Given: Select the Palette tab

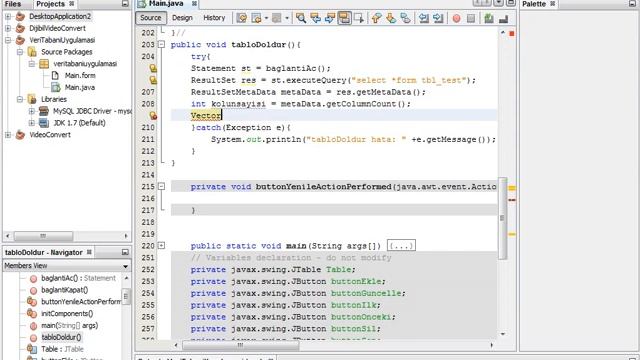Looking at the screenshot, I should pyautogui.click(x=534, y=4).
